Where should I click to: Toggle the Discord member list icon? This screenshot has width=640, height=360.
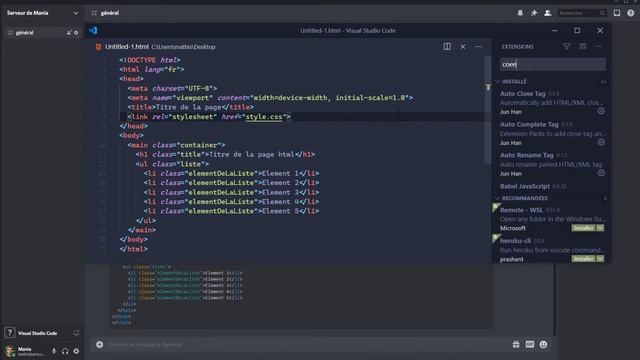(548, 13)
